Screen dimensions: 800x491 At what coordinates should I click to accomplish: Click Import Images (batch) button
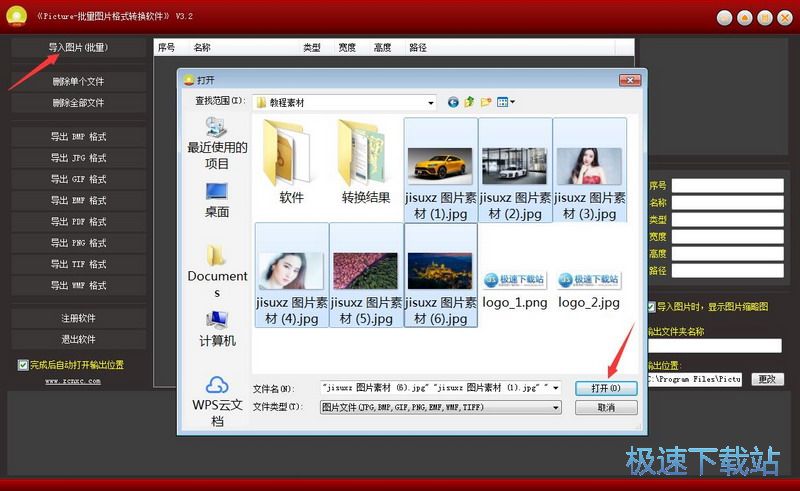tap(78, 47)
